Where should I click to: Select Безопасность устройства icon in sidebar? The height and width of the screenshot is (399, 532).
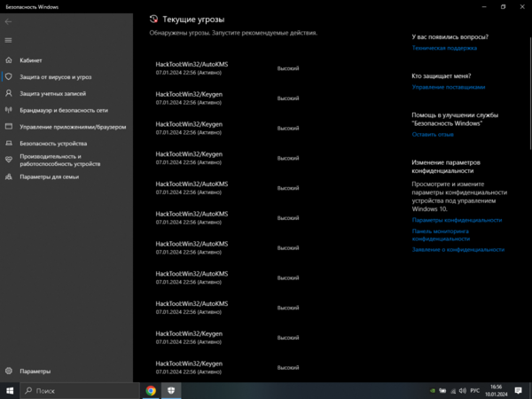pyautogui.click(x=9, y=143)
